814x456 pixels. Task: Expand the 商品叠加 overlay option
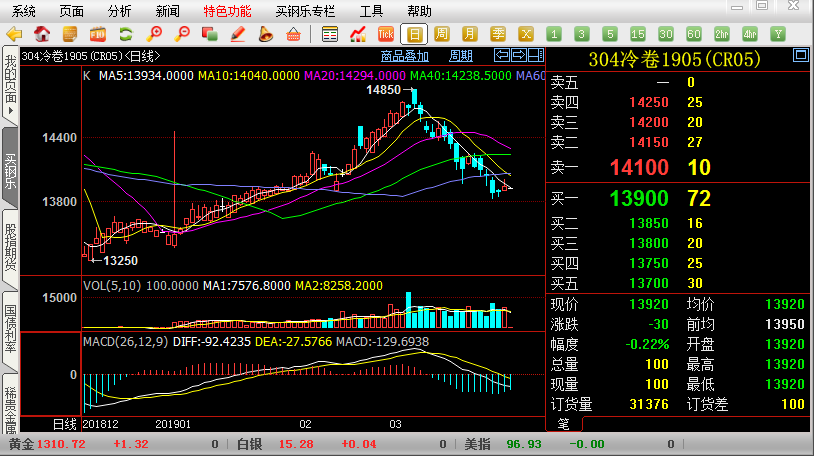point(405,56)
